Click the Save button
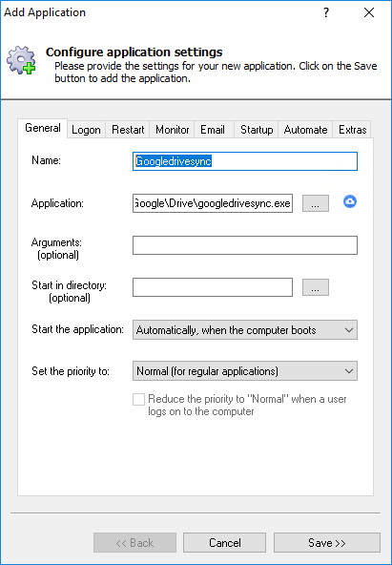 click(327, 543)
